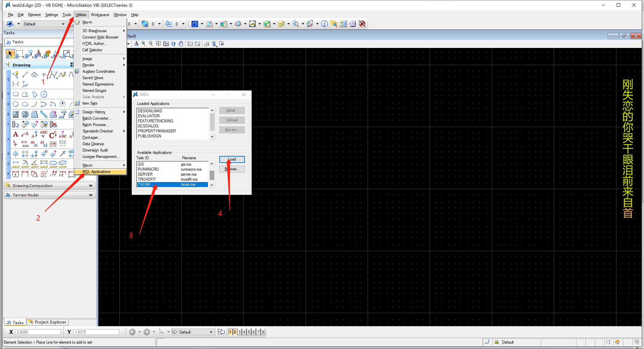Select the Spell Checker ABC tool

tap(44, 134)
